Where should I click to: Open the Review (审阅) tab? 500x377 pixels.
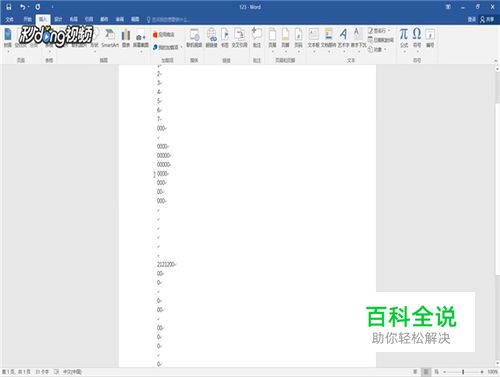click(x=120, y=19)
